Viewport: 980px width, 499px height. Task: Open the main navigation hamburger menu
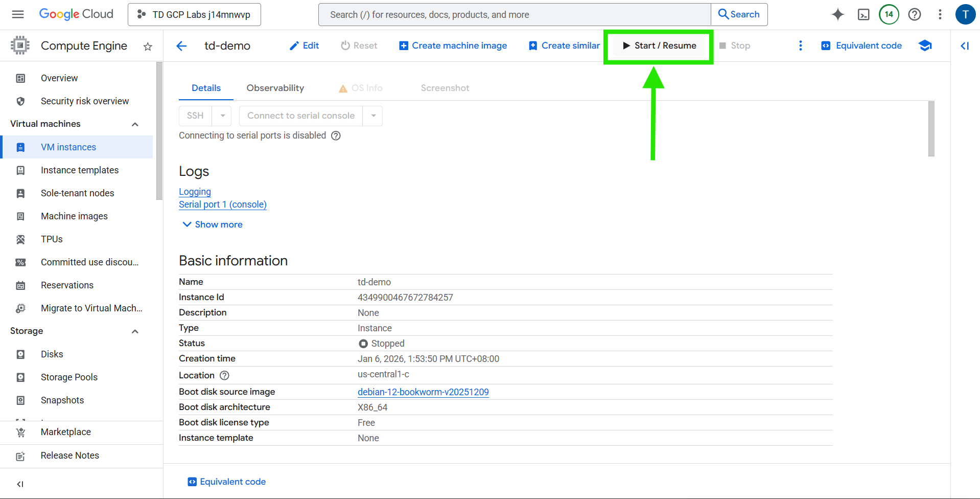pos(18,14)
